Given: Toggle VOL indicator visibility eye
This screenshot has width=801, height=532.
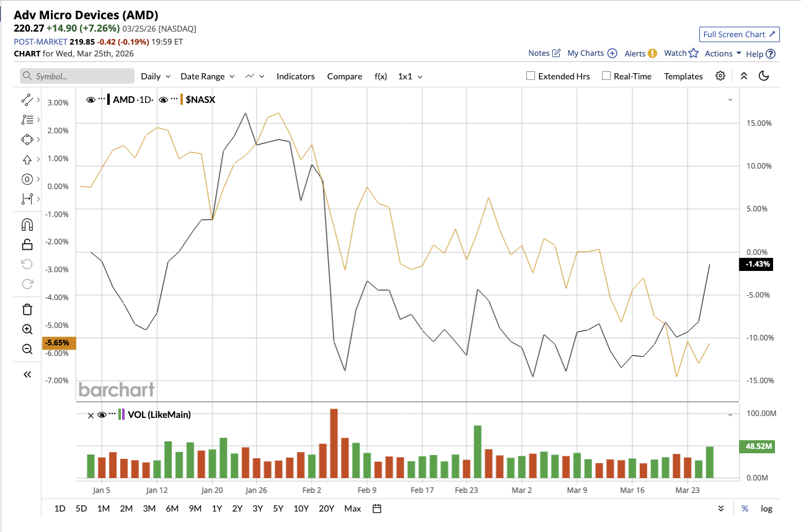Looking at the screenshot, I should coord(102,414).
